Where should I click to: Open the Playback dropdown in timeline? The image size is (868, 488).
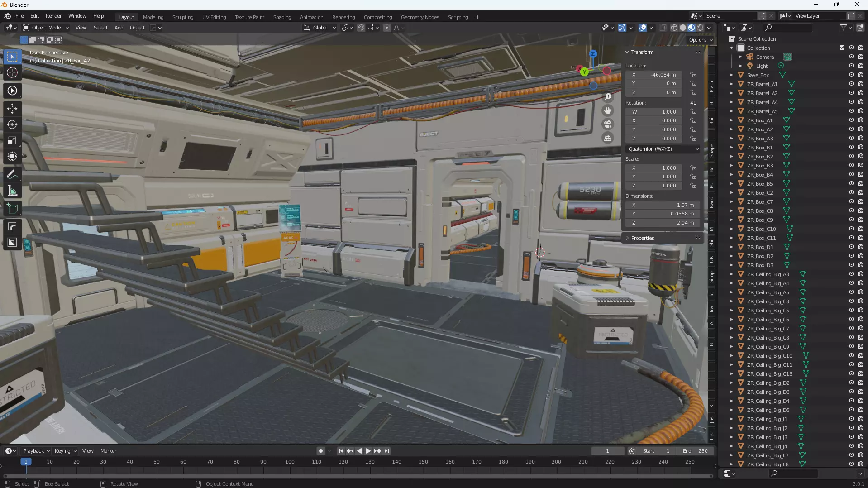click(x=37, y=451)
